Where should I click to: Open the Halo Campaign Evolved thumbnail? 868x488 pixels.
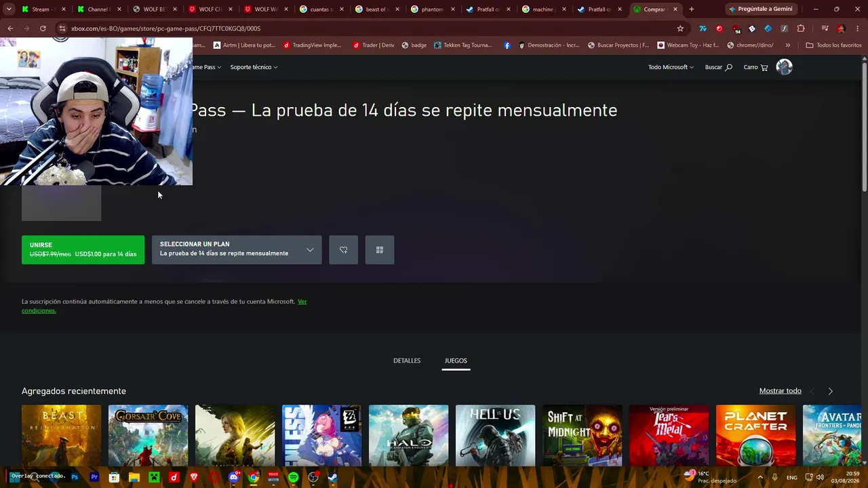(x=408, y=436)
